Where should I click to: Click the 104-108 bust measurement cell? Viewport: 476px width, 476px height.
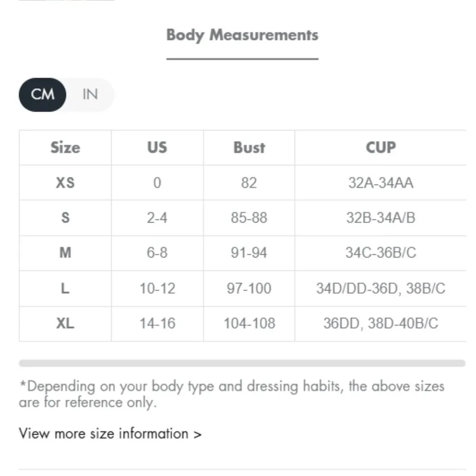pyautogui.click(x=249, y=324)
